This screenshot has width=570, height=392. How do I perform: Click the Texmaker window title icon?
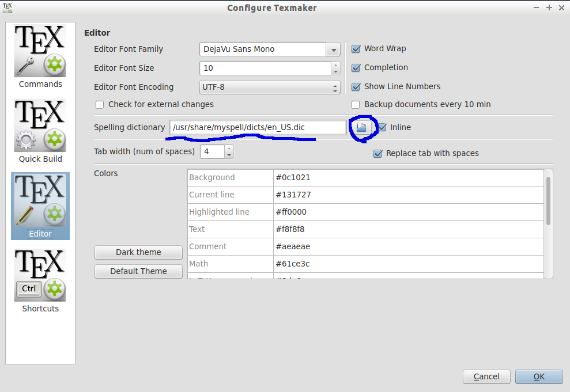pyautogui.click(x=7, y=7)
